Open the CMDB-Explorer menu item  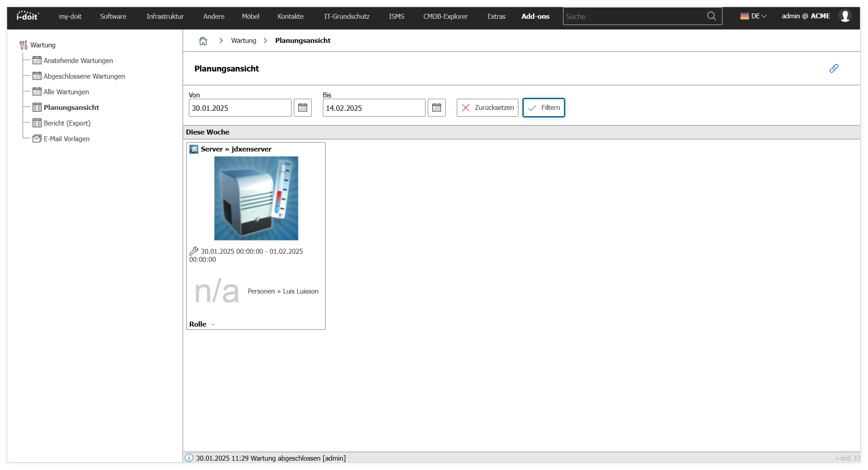pos(445,17)
